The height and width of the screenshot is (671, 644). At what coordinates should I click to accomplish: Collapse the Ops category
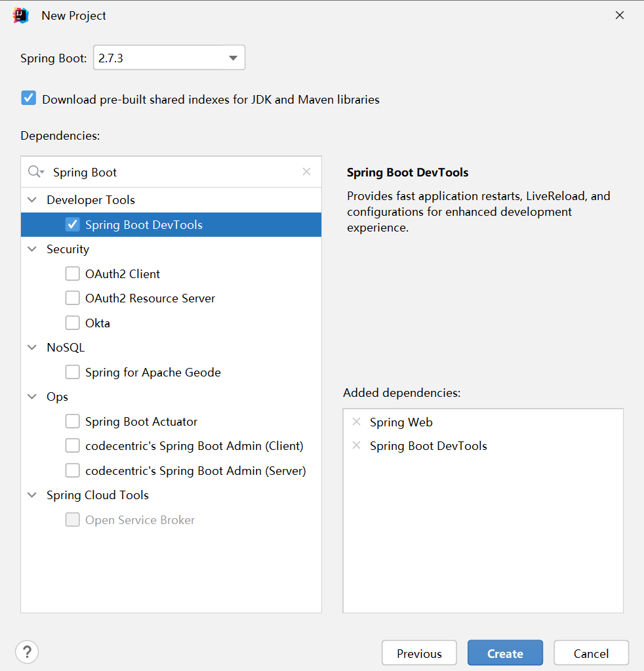pos(32,396)
